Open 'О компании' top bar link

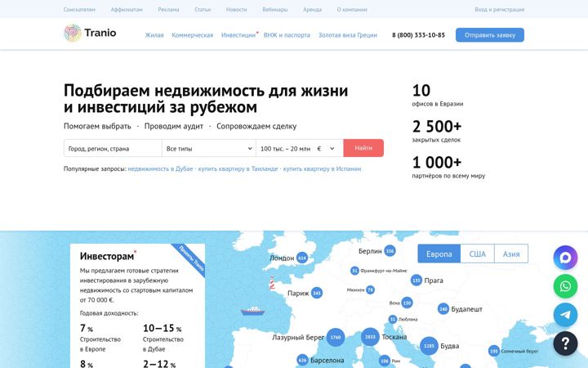[x=352, y=9]
